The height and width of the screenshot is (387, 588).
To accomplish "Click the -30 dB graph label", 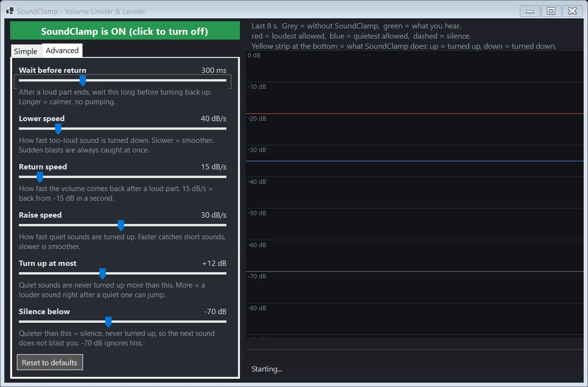I will tap(257, 150).
